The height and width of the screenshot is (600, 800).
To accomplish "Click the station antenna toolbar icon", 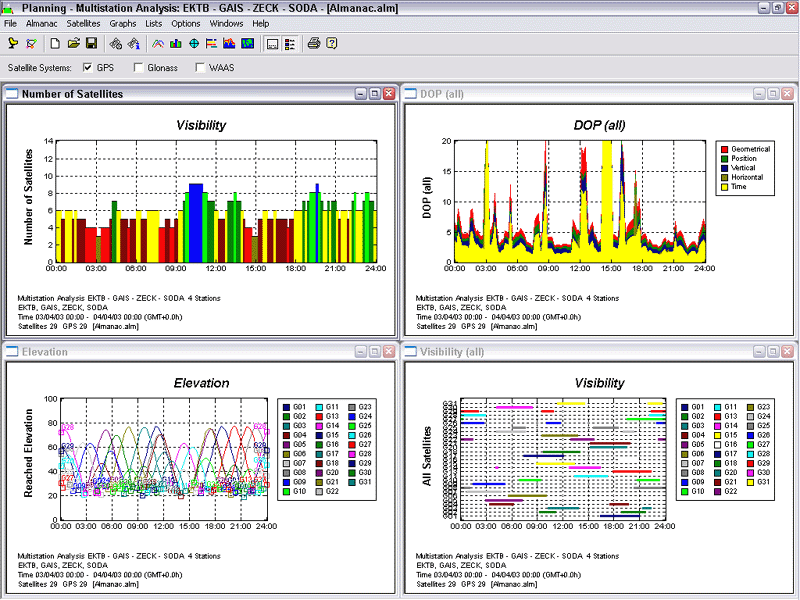I will coord(13,43).
